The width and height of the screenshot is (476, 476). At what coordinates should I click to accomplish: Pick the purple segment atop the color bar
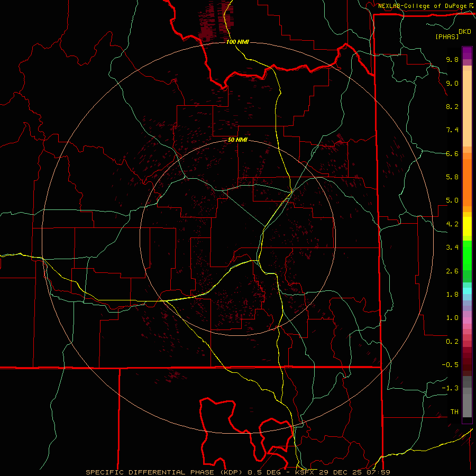pyautogui.click(x=467, y=53)
